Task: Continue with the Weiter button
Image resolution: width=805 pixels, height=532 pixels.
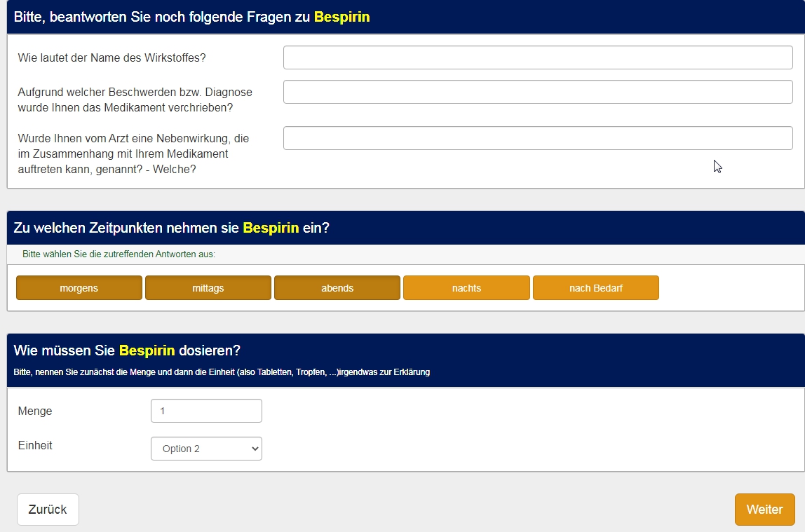Action: (764, 510)
